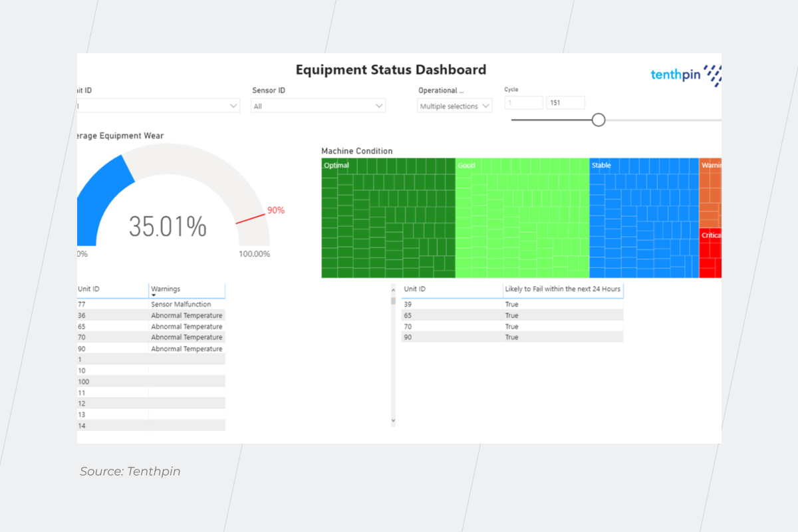Select unit 39 in the failure table
The image size is (798, 532).
click(408, 304)
